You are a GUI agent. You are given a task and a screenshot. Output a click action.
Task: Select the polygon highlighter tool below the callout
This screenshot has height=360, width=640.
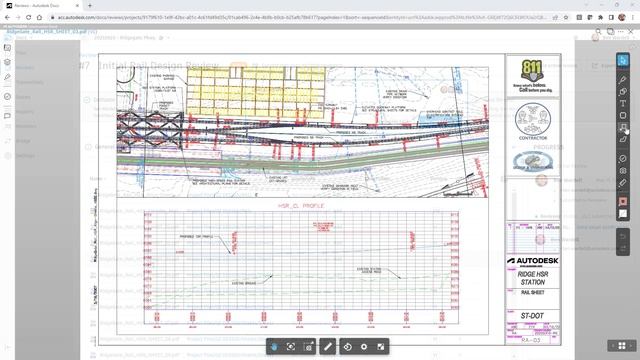click(622, 139)
